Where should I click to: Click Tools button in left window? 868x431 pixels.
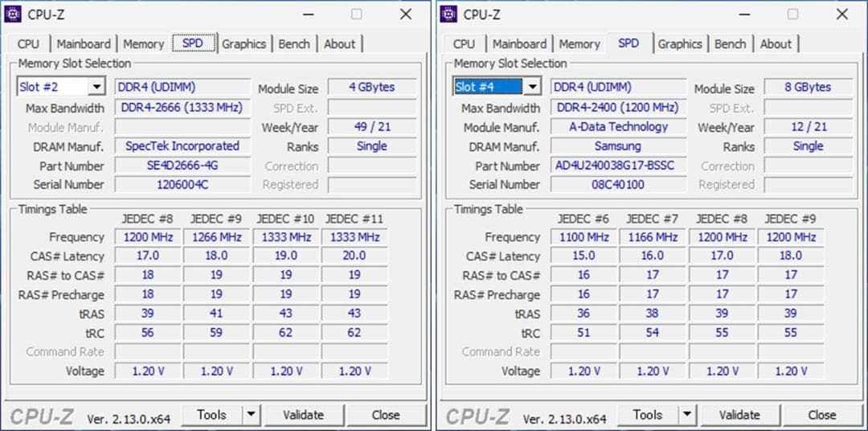pyautogui.click(x=212, y=414)
